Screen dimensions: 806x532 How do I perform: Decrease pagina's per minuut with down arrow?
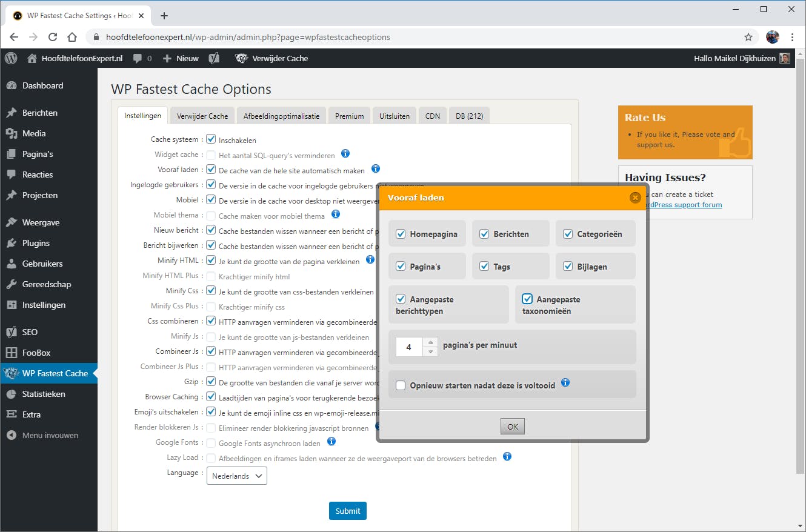pos(430,351)
